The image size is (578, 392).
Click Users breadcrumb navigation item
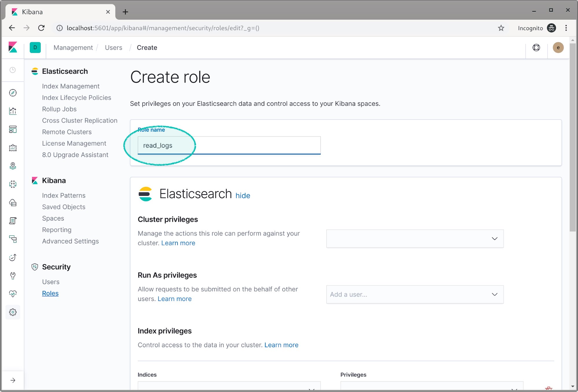[x=113, y=48]
